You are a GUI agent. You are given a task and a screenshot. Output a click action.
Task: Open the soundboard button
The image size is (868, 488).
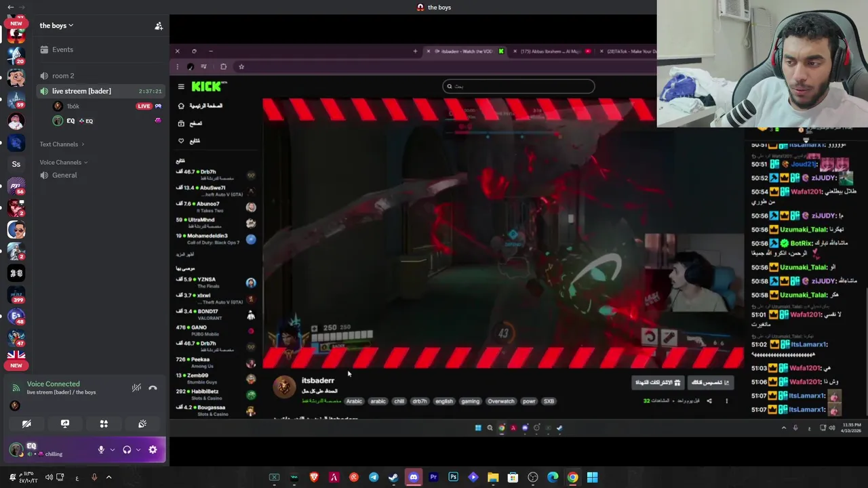[x=142, y=424]
